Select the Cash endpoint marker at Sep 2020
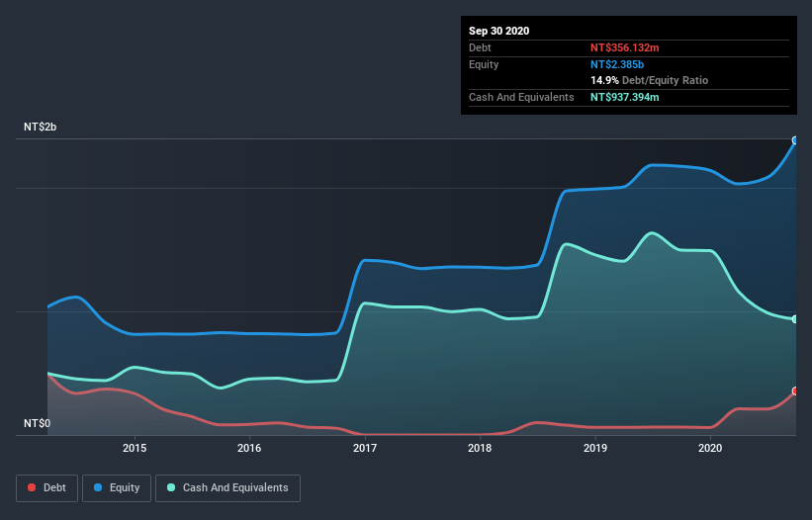Screen dimensions: 812x520 tap(795, 319)
